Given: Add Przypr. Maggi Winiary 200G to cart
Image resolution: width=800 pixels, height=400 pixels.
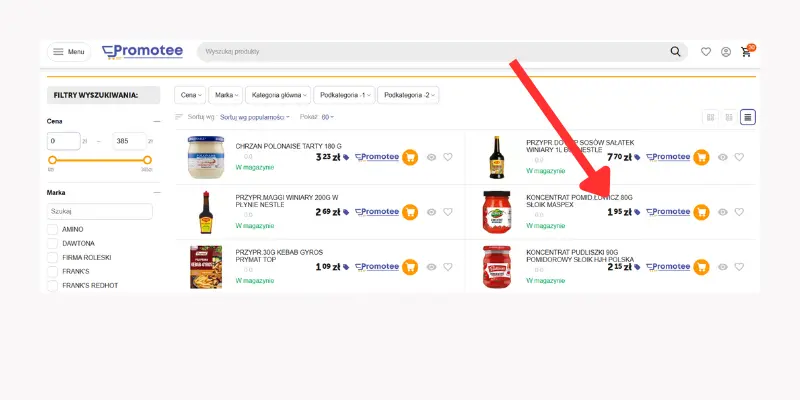Looking at the screenshot, I should pyautogui.click(x=410, y=212).
